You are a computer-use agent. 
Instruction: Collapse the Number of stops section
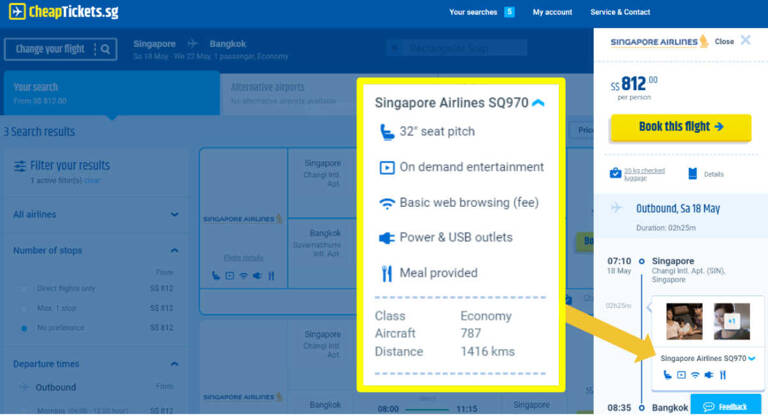174,250
